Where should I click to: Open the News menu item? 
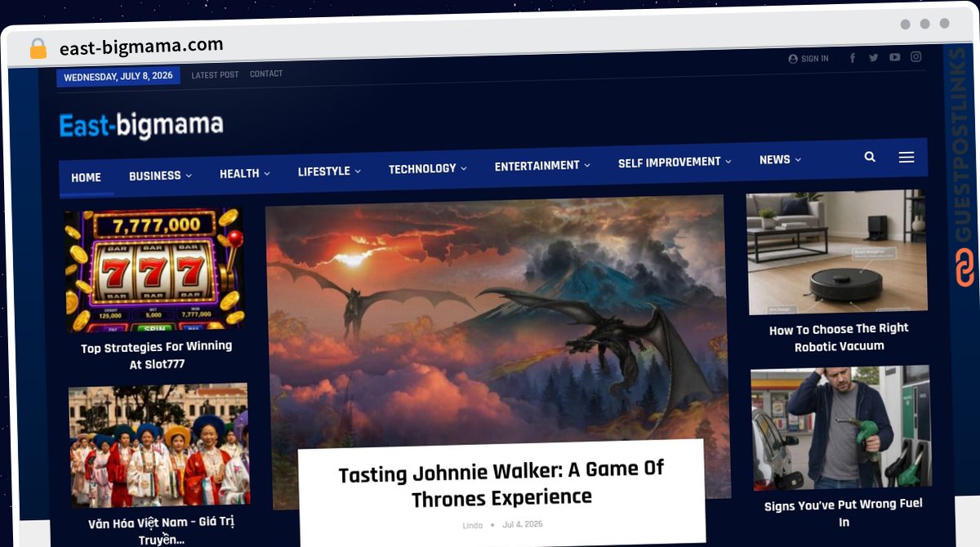click(774, 160)
